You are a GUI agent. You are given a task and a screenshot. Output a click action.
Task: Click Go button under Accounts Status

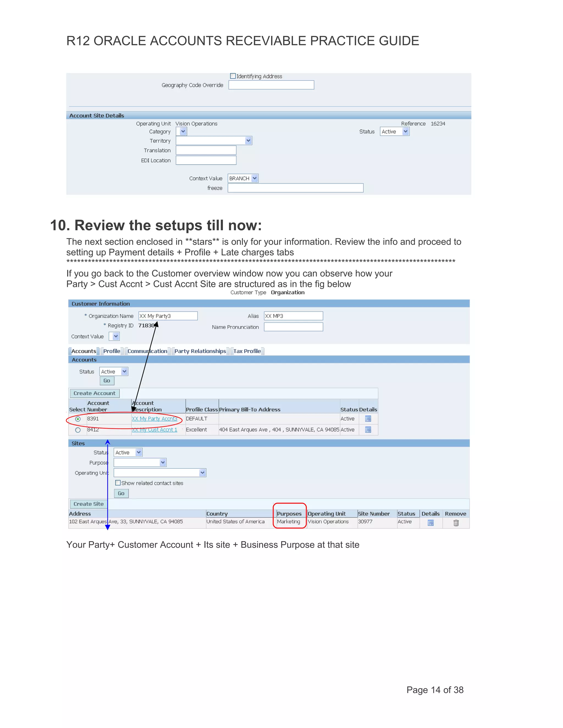point(107,381)
